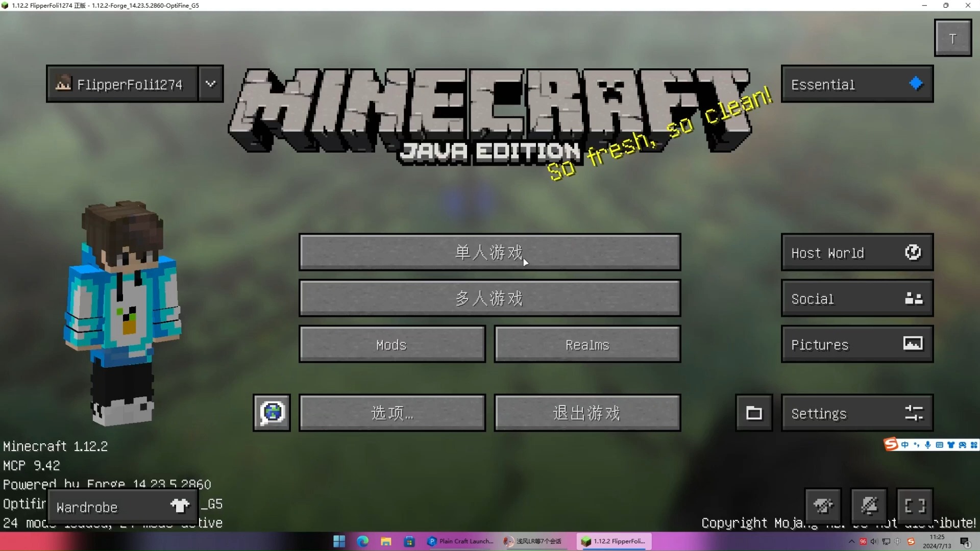Open Essential Settings
Viewport: 980px width, 551px height.
point(857,413)
